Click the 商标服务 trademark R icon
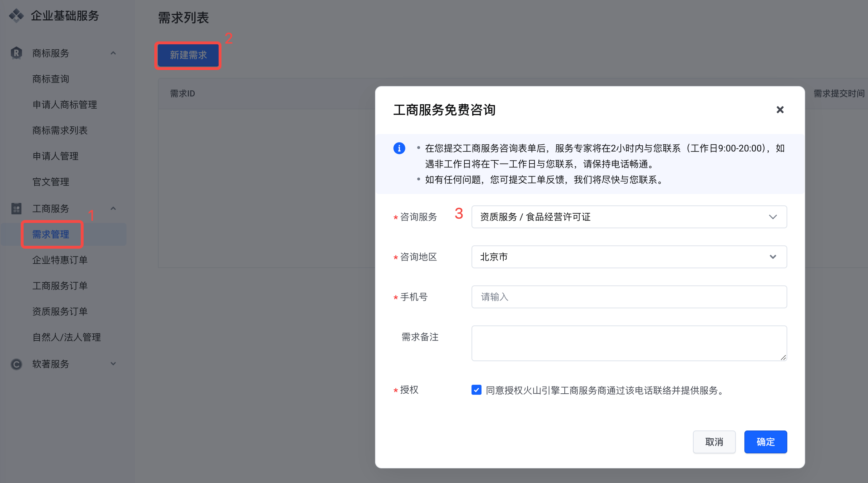 16,53
